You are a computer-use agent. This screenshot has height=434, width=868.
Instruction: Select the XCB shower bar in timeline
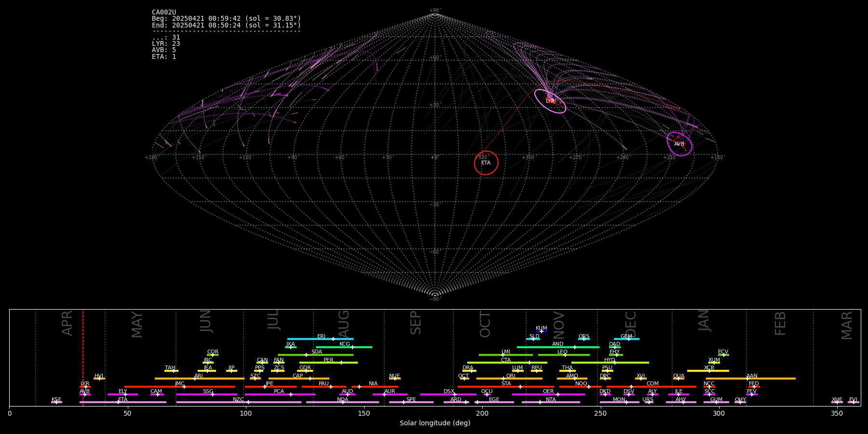tap(708, 371)
